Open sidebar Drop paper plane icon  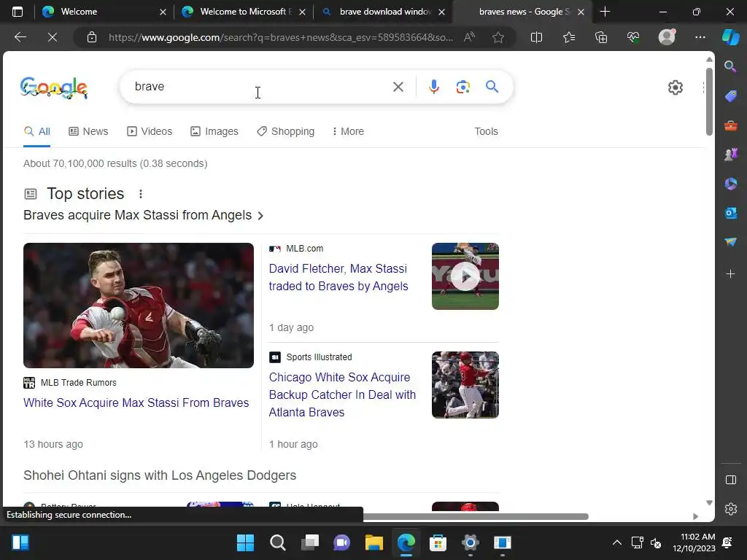tap(730, 242)
